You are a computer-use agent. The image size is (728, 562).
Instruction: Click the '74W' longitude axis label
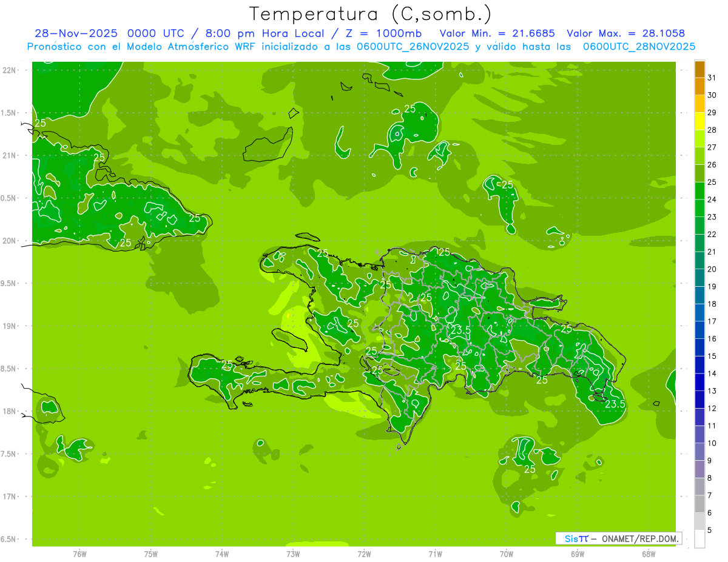tap(222, 554)
